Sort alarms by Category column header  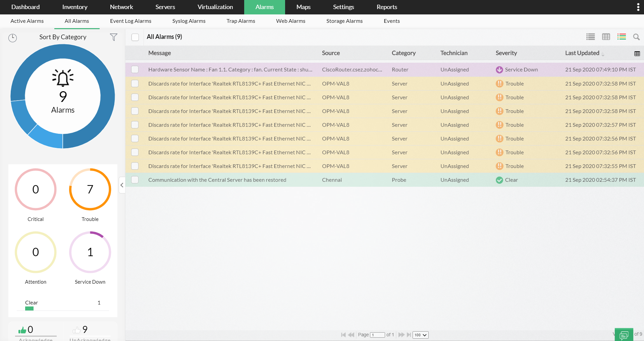pos(404,53)
